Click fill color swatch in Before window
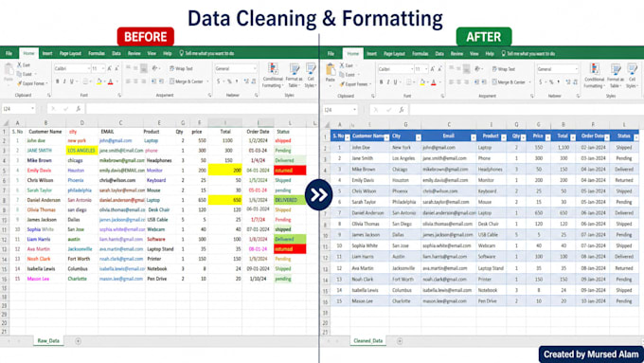Viewport: 644px width, 363px height. pos(99,82)
